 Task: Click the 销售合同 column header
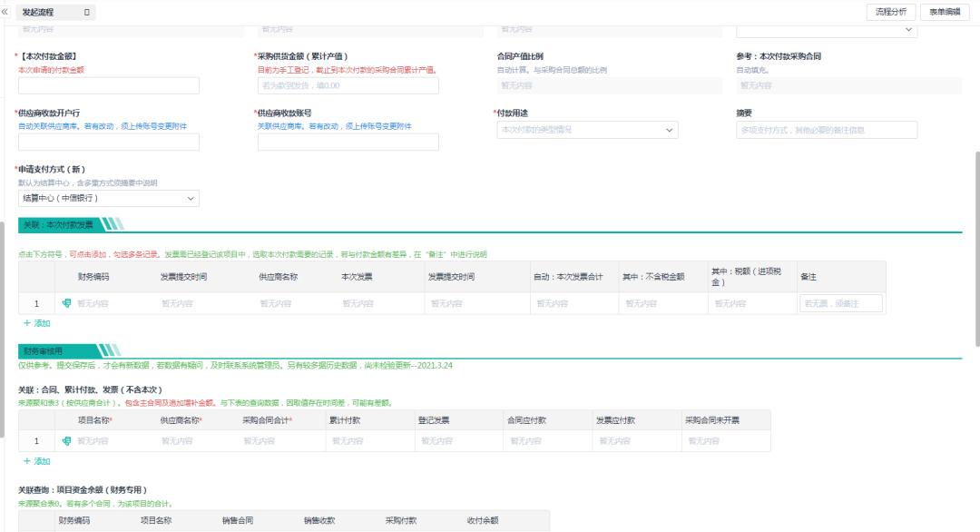238,520
